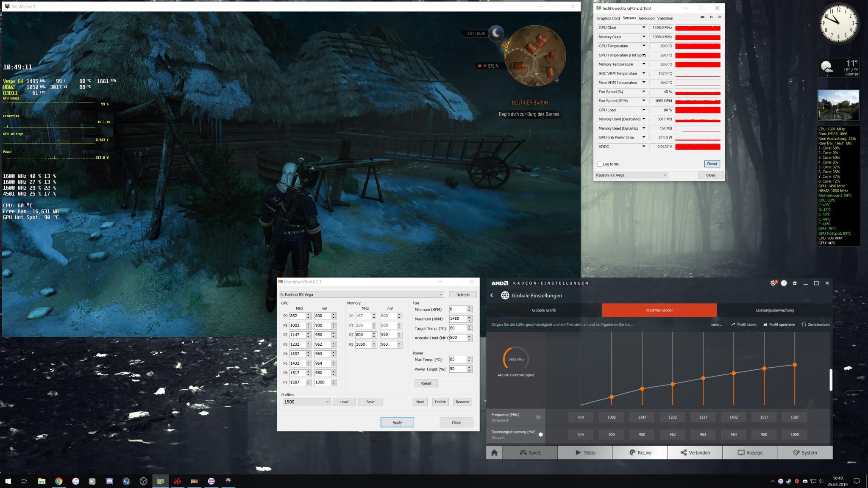Click Radeon home icon
Image resolution: width=868 pixels, height=488 pixels.
point(494,452)
